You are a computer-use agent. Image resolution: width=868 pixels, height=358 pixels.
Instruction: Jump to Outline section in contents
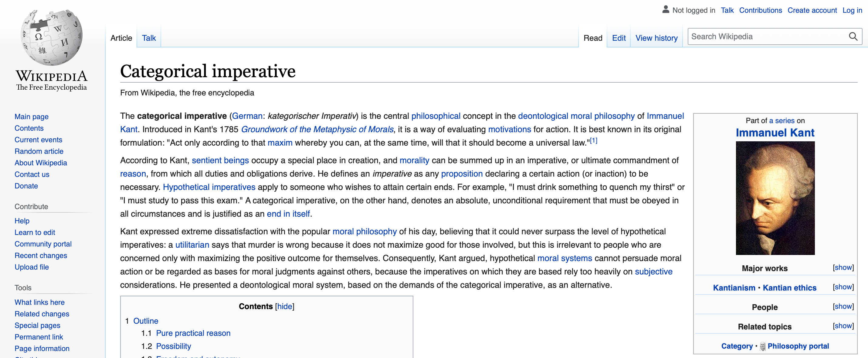pos(146,321)
